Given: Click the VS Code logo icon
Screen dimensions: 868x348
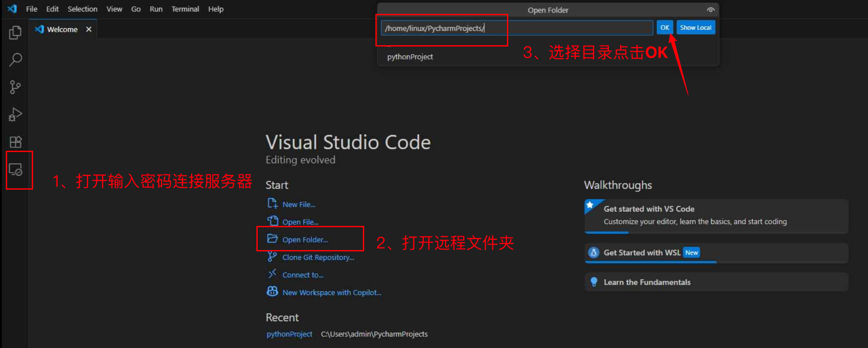Looking at the screenshot, I should (x=12, y=9).
